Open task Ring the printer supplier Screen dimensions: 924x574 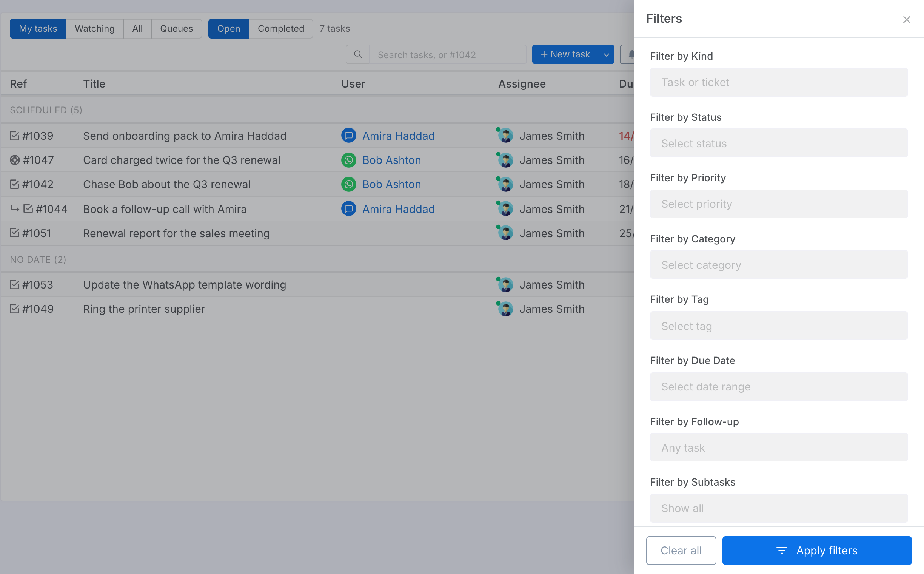(144, 309)
